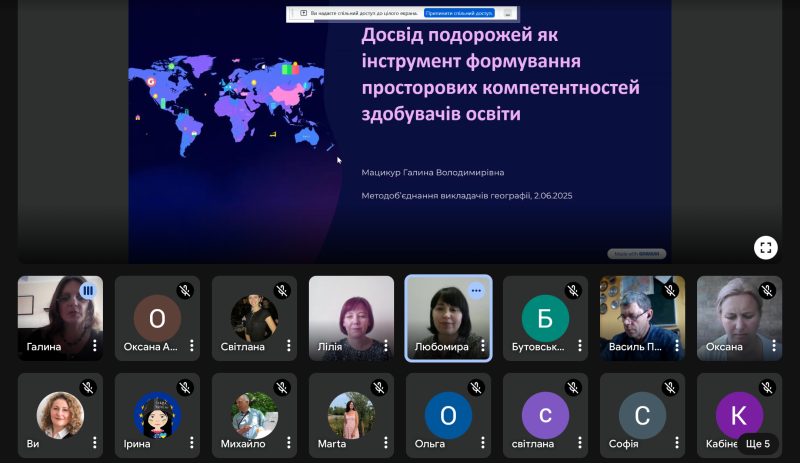800x463 pixels.
Task: Open the three-dot menu beside Галина's name
Action: pyautogui.click(x=94, y=346)
